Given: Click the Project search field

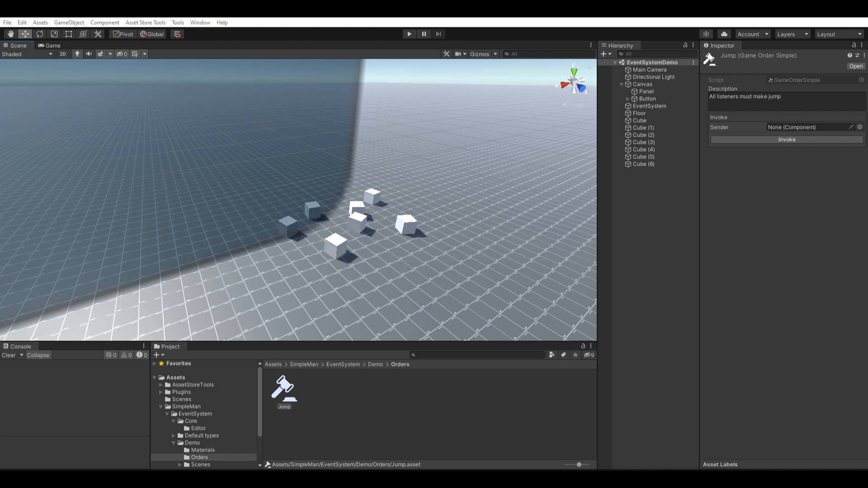Looking at the screenshot, I should click(477, 355).
